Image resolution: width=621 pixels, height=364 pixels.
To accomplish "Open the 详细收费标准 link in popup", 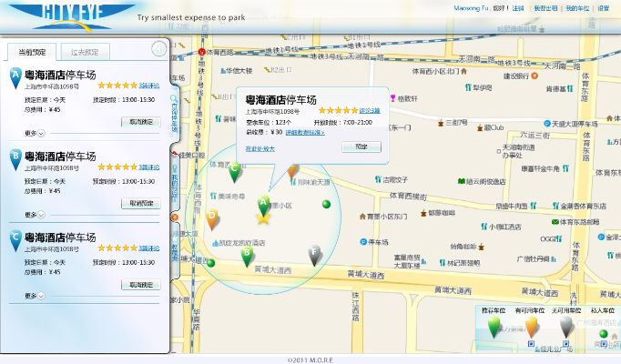I will [305, 133].
